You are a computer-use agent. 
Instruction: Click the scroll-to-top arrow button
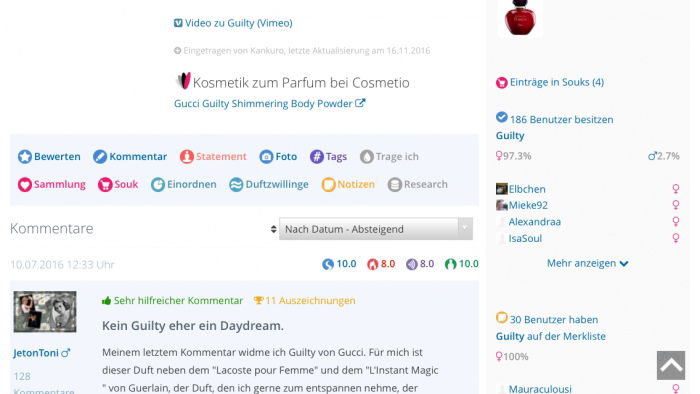(671, 365)
